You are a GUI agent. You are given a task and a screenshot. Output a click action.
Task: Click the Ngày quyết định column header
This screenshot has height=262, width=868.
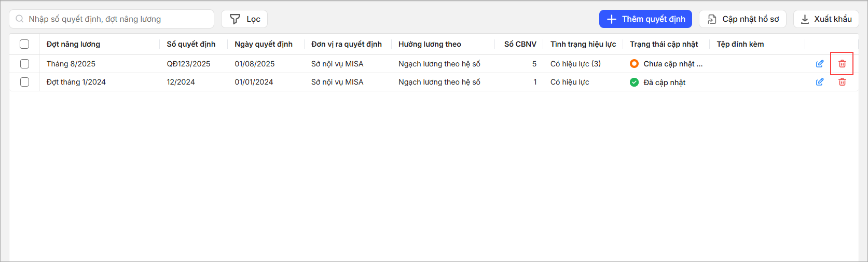(264, 44)
